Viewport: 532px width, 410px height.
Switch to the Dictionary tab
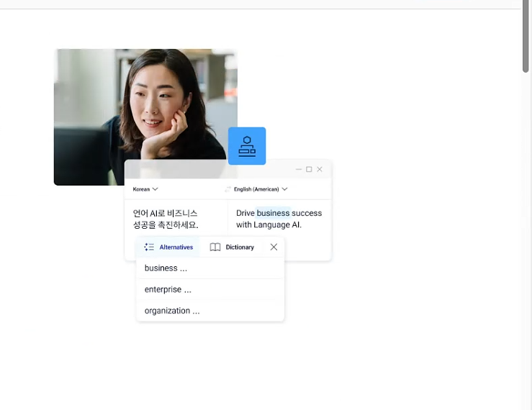pos(232,247)
